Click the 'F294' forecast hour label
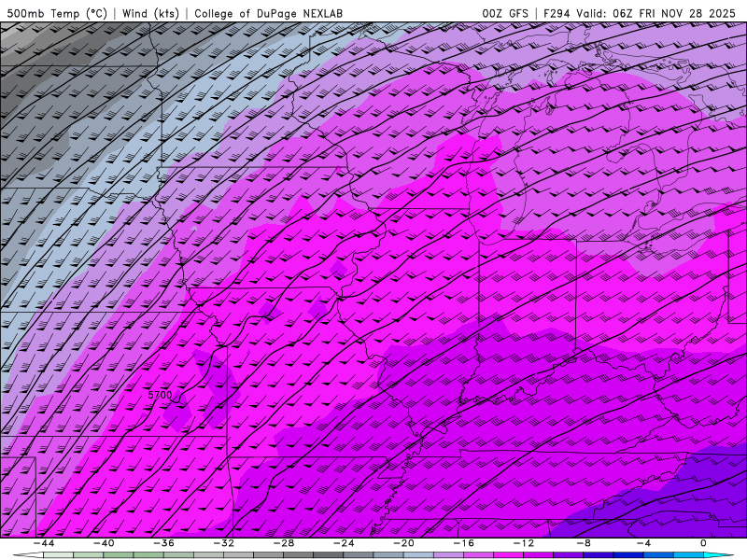747x560 pixels. click(557, 13)
